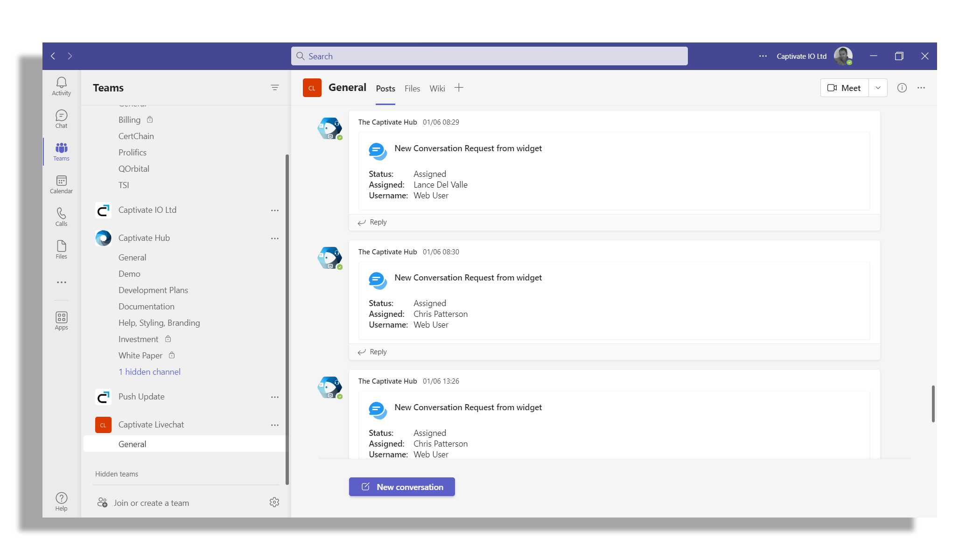The width and height of the screenshot is (980, 560).
Task: Collapse the Captivate Livechat team
Action: click(x=151, y=425)
